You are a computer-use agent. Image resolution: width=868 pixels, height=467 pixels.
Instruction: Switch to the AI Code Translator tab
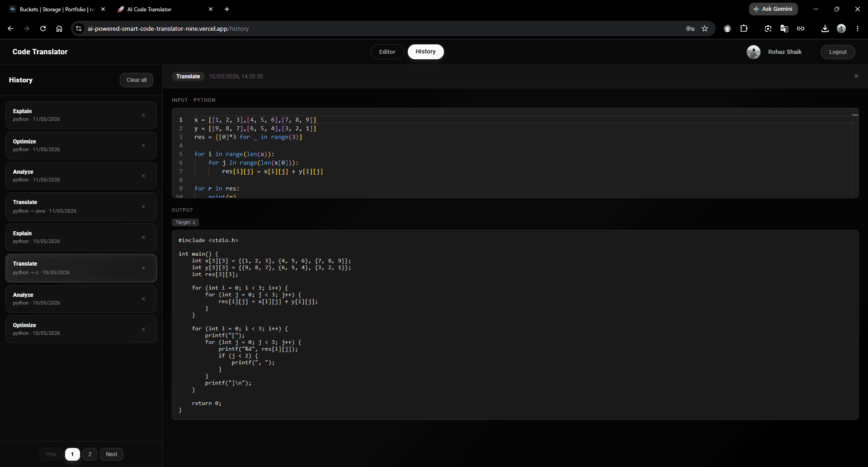(x=165, y=9)
